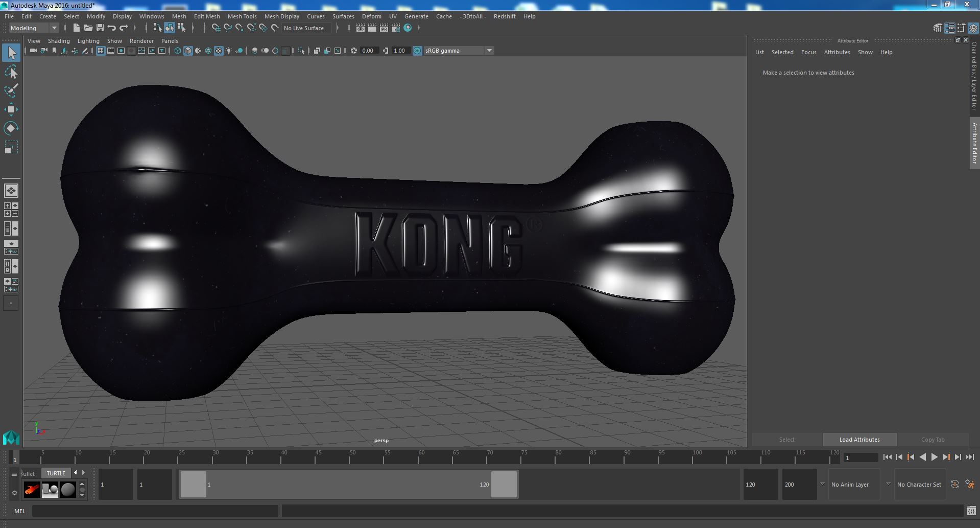Click the range slider's left handle
Image resolution: width=980 pixels, height=528 pixels.
click(193, 484)
